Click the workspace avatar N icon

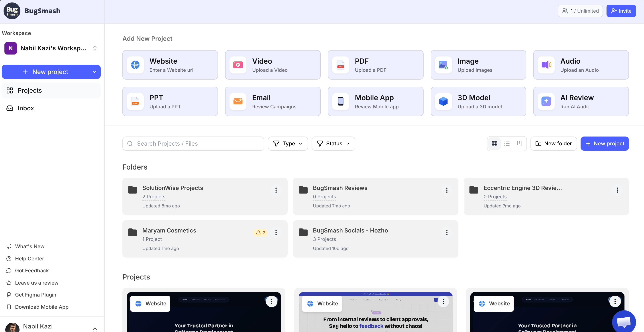(x=10, y=48)
